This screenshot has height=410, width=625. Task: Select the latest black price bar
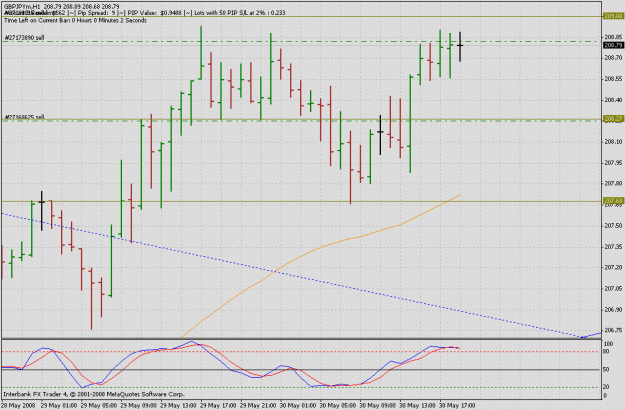coord(460,47)
